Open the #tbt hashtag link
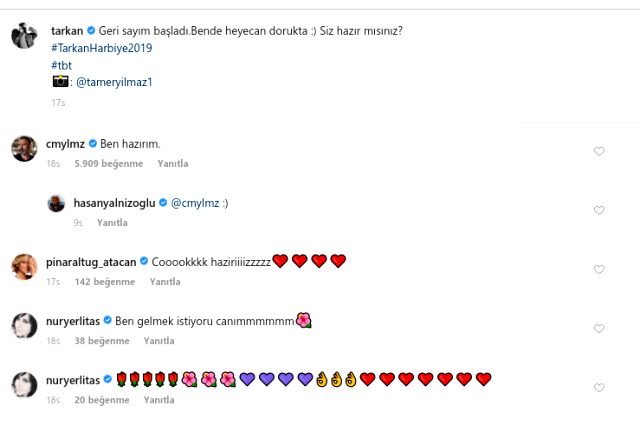 62,65
